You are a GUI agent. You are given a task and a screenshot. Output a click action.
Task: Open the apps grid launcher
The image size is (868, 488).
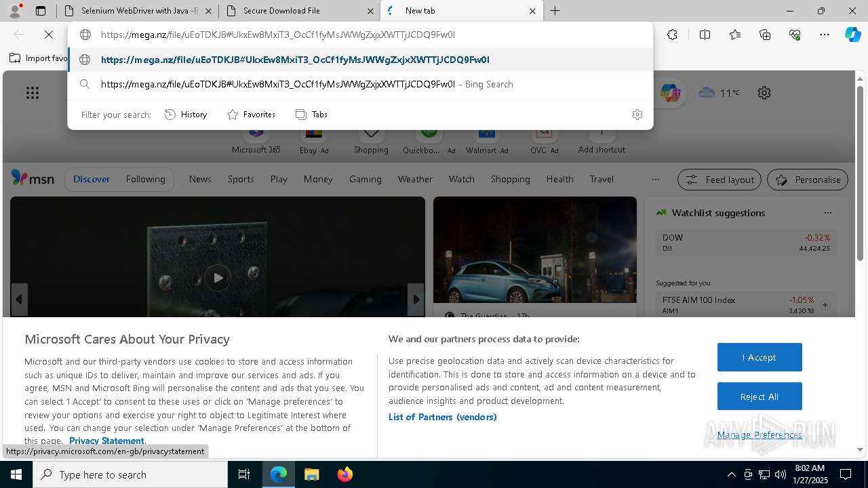point(33,93)
